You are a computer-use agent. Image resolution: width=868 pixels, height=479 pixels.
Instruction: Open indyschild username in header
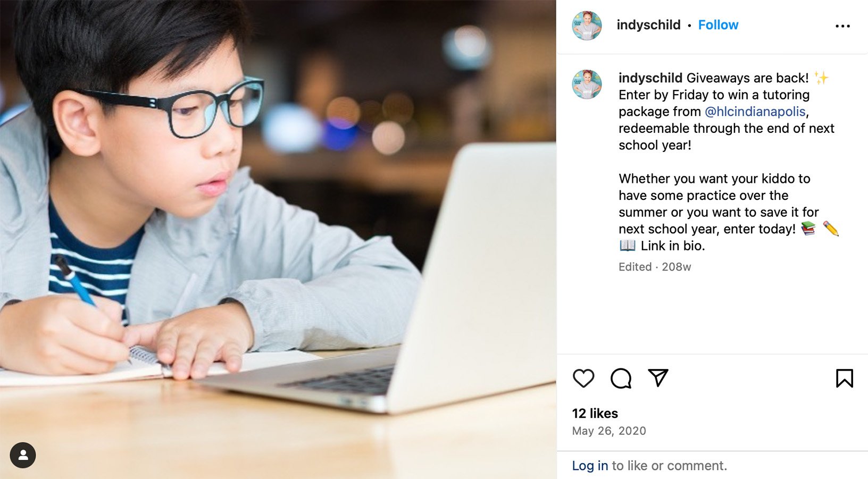[x=648, y=25]
